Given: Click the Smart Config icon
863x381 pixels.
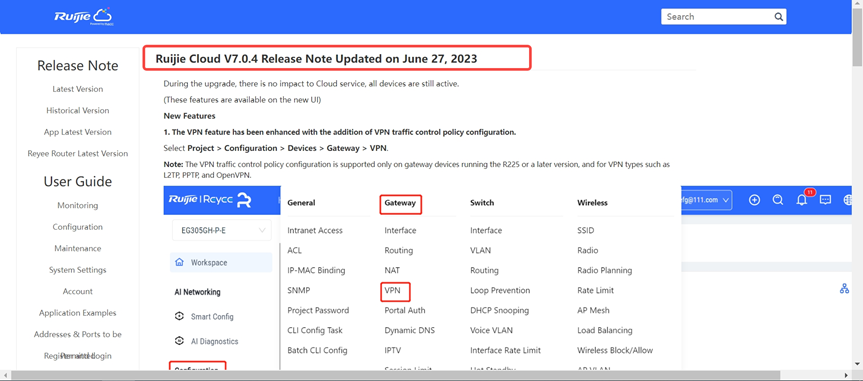Looking at the screenshot, I should coord(179,317).
